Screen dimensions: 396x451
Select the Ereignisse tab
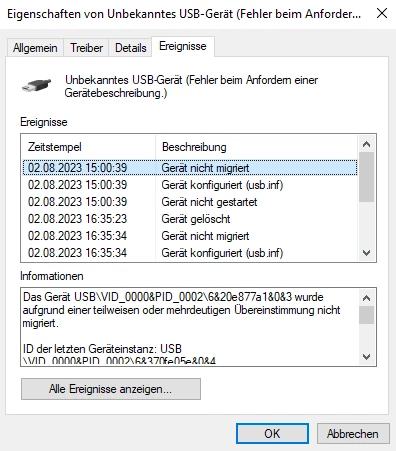[x=183, y=46]
